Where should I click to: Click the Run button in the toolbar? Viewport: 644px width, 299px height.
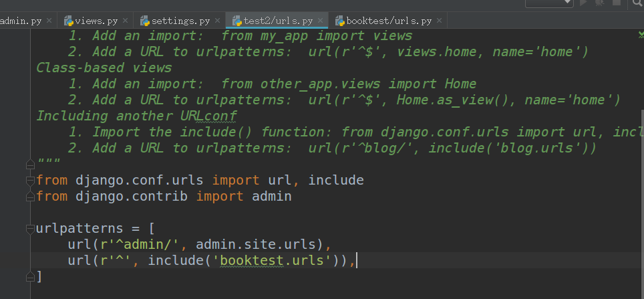pos(583,3)
